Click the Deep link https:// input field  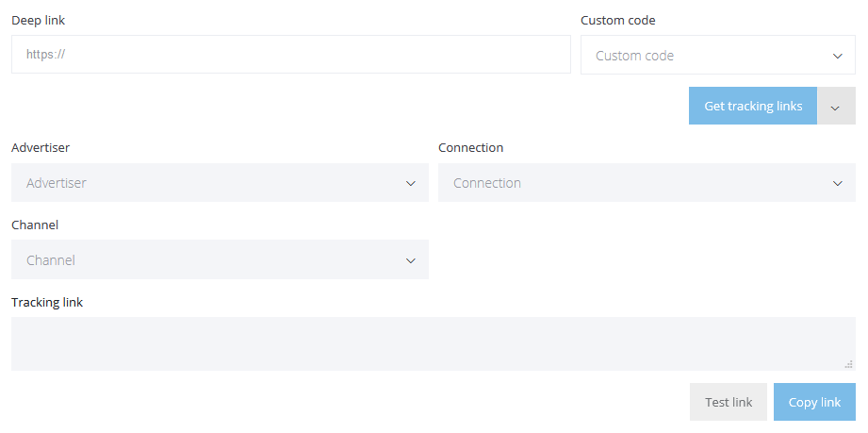click(x=290, y=55)
